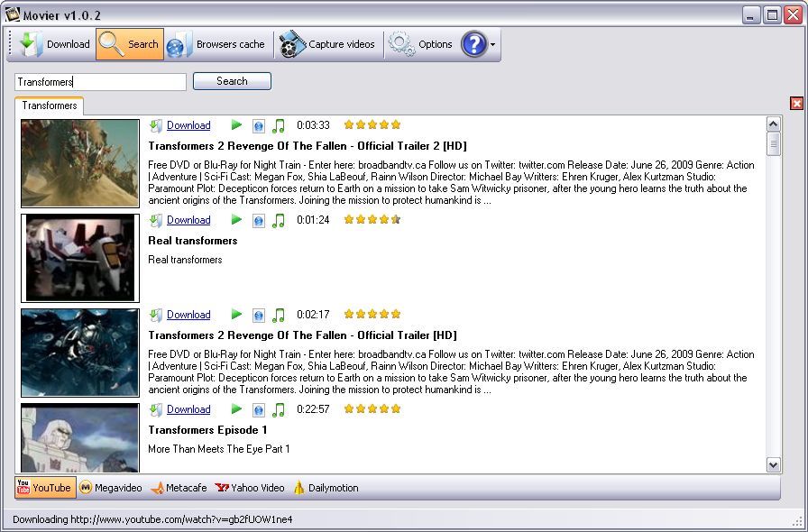Play the Official Trailer 2 [HD] video
Image resolution: width=808 pixels, height=532 pixels.
coord(236,124)
